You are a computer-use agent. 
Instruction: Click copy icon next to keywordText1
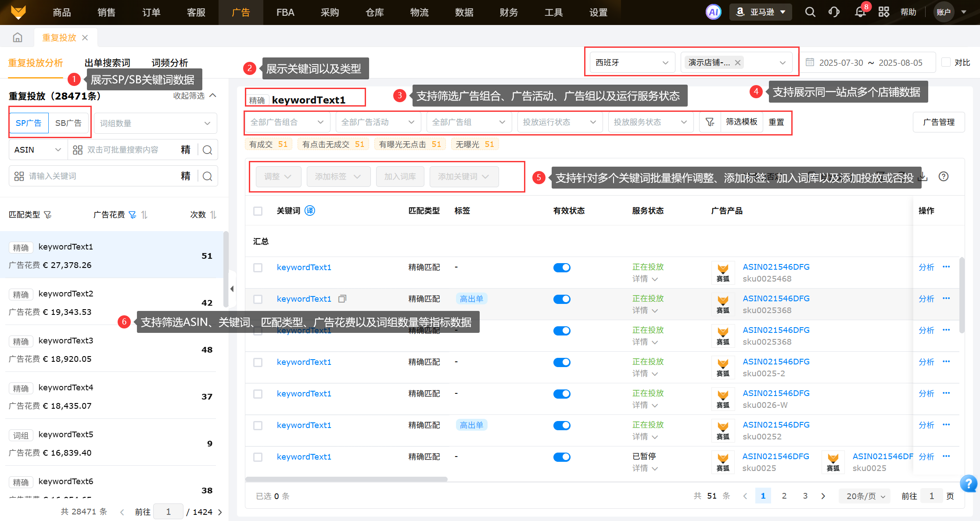click(x=342, y=299)
